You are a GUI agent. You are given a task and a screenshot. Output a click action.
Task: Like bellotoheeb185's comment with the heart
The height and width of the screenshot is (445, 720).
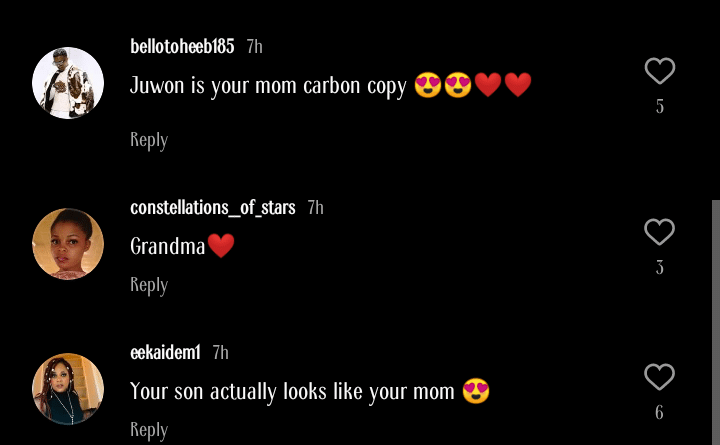pyautogui.click(x=659, y=71)
